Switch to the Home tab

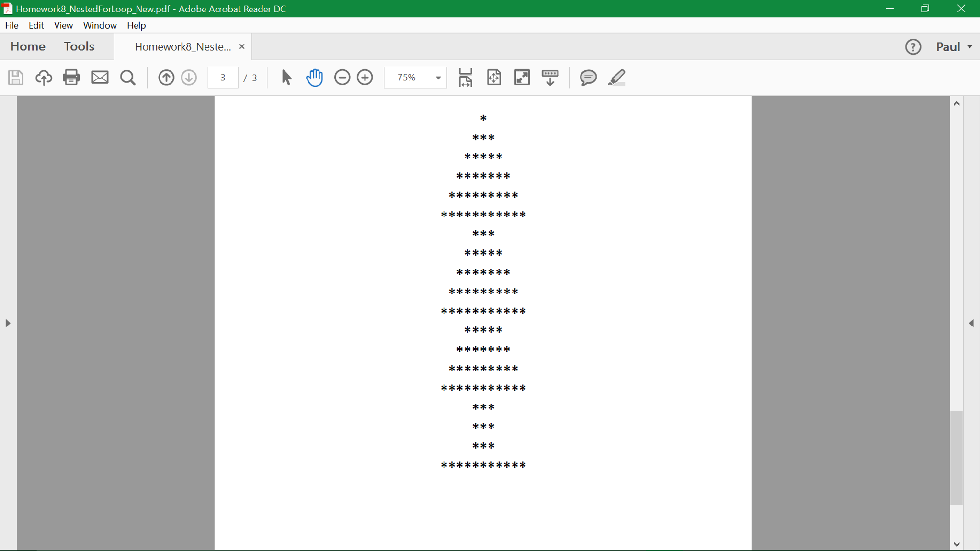click(28, 46)
